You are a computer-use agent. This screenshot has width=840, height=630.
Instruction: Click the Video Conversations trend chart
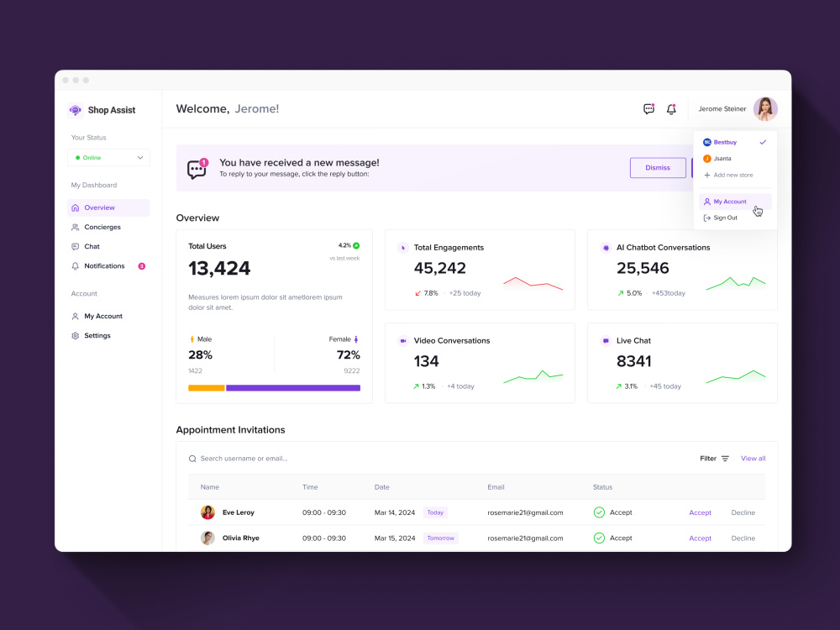[x=533, y=376]
